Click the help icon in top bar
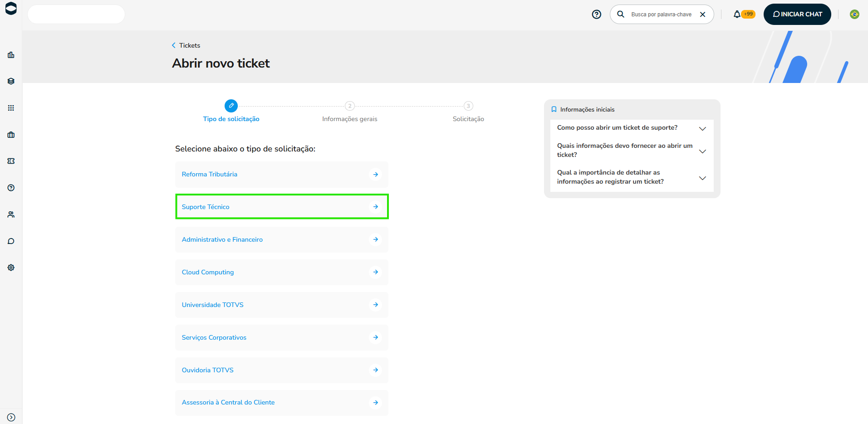The width and height of the screenshot is (868, 424). click(x=597, y=15)
